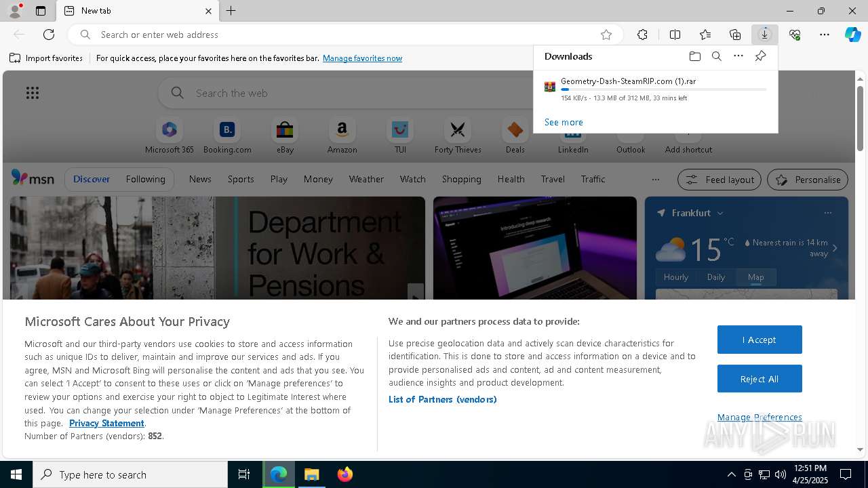This screenshot has height=488, width=868.
Task: Click the See more downloads link
Action: pyautogui.click(x=564, y=122)
